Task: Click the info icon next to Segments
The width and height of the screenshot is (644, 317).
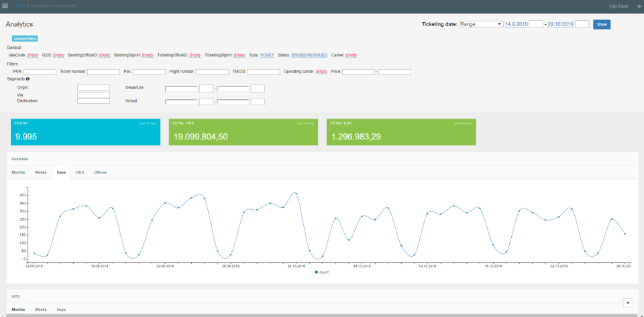Action: coord(28,78)
